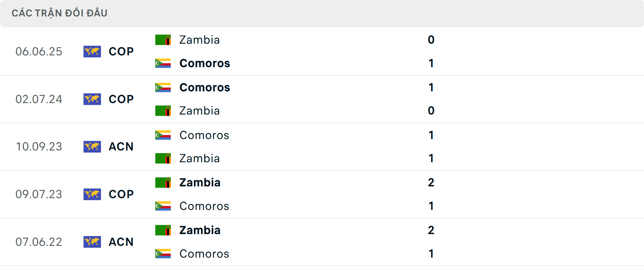Select the date 10.09.23

click(x=39, y=147)
